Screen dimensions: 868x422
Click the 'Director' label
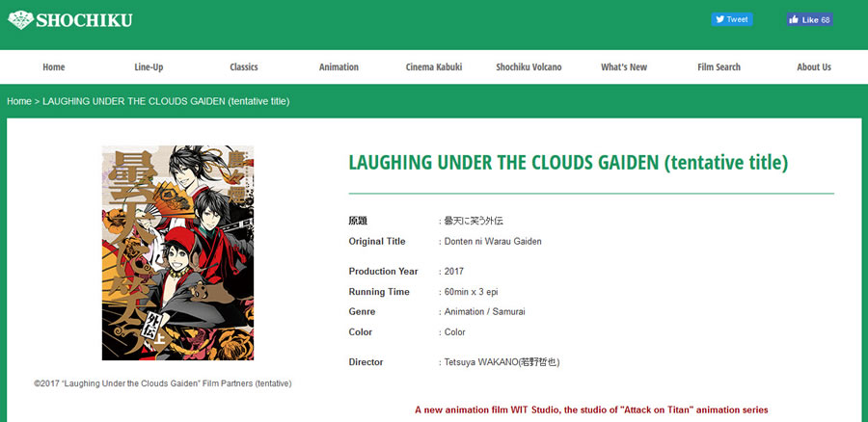click(x=366, y=362)
